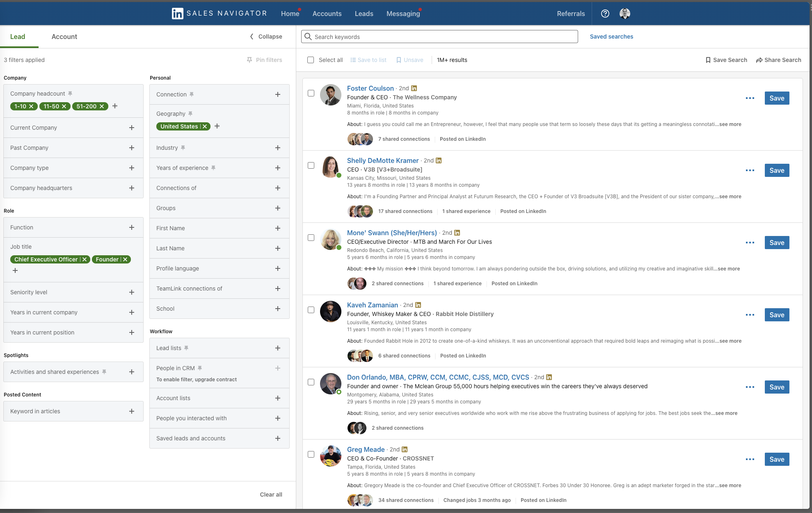812x513 pixels.
Task: Go to Home in the navigation bar
Action: click(290, 14)
